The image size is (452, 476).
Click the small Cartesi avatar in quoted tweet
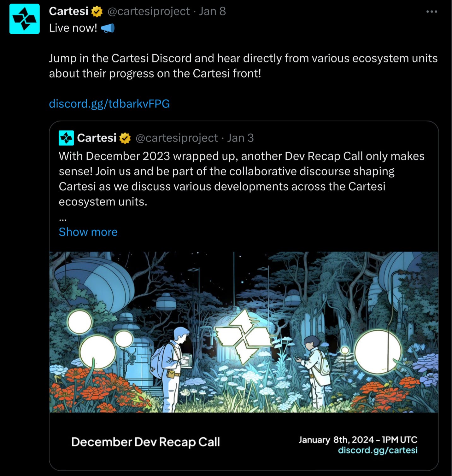(x=66, y=138)
